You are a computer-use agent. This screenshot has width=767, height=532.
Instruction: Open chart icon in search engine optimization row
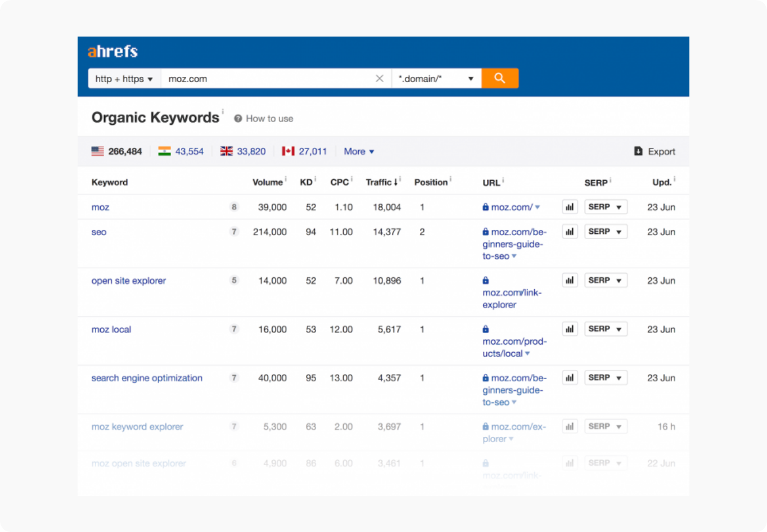pos(570,378)
